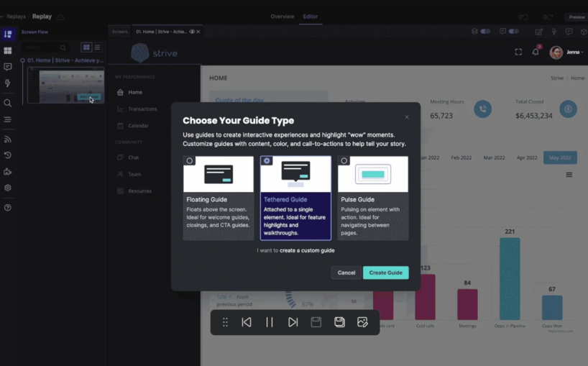Image resolution: width=588 pixels, height=366 pixels.
Task: Open the lightning bolt icon in left sidebar
Action: [7, 83]
